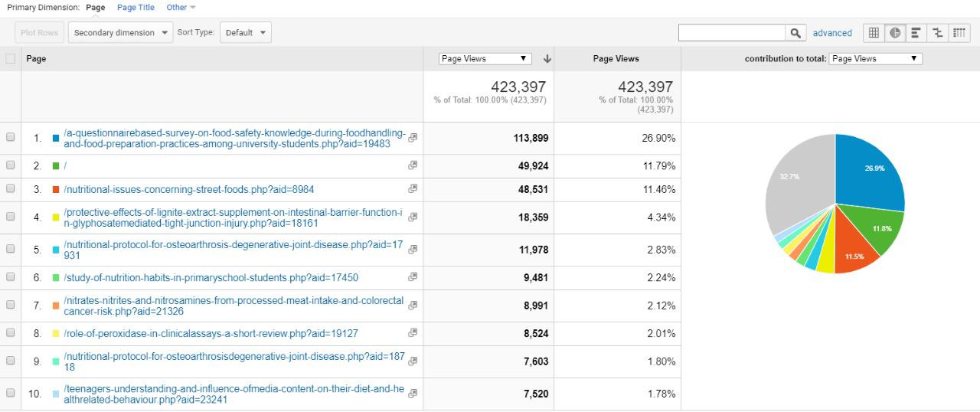Open the Secondary dimension dropdown
The image size is (980, 412).
point(121,33)
